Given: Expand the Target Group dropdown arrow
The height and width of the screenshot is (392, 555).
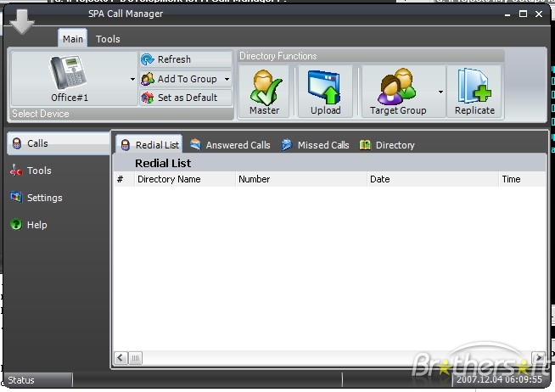Looking at the screenshot, I should (440, 92).
